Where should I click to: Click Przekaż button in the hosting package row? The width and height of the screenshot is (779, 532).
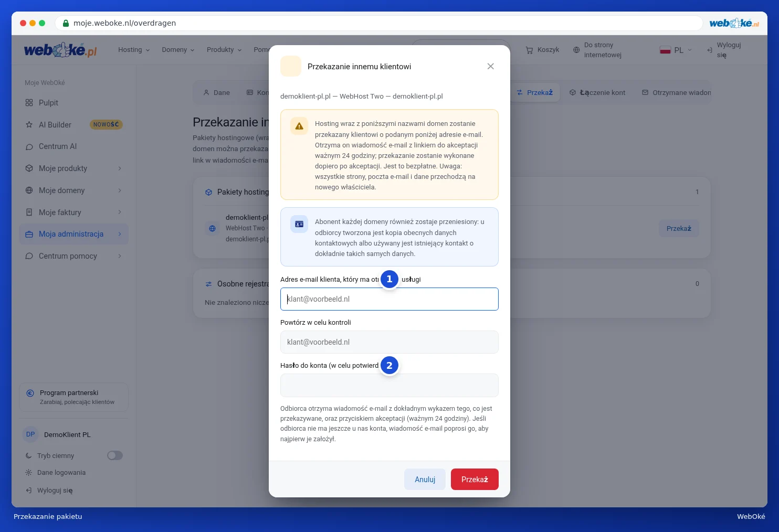click(679, 228)
